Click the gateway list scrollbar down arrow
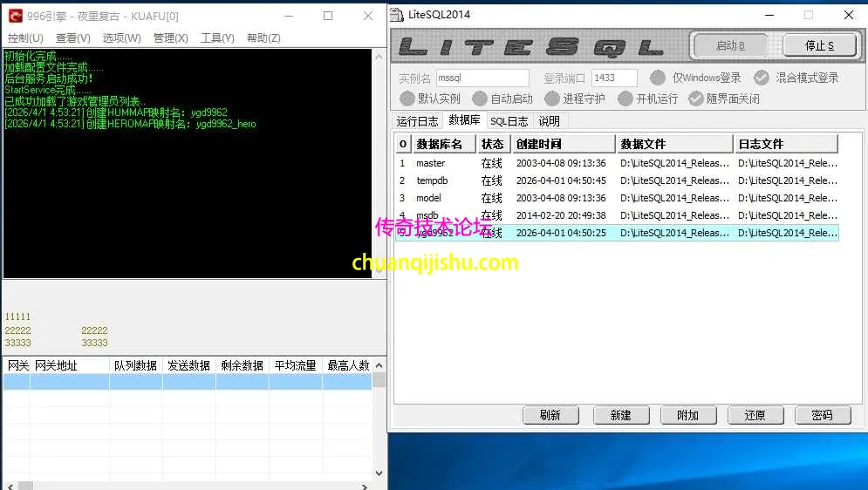868x490 pixels. pyautogui.click(x=379, y=473)
